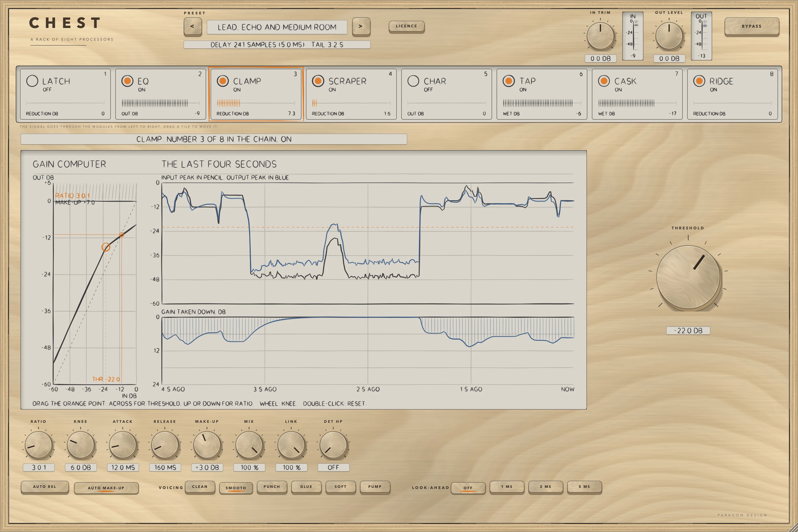Image resolution: width=798 pixels, height=532 pixels.
Task: Disable the TAP module power circle
Action: pos(509,81)
